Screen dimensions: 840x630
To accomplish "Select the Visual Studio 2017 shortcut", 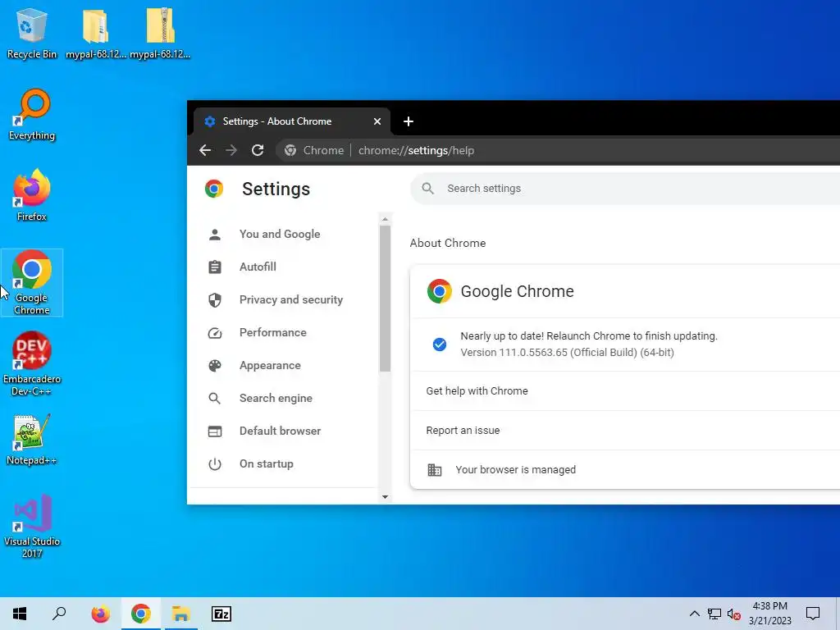I will click(x=32, y=526).
